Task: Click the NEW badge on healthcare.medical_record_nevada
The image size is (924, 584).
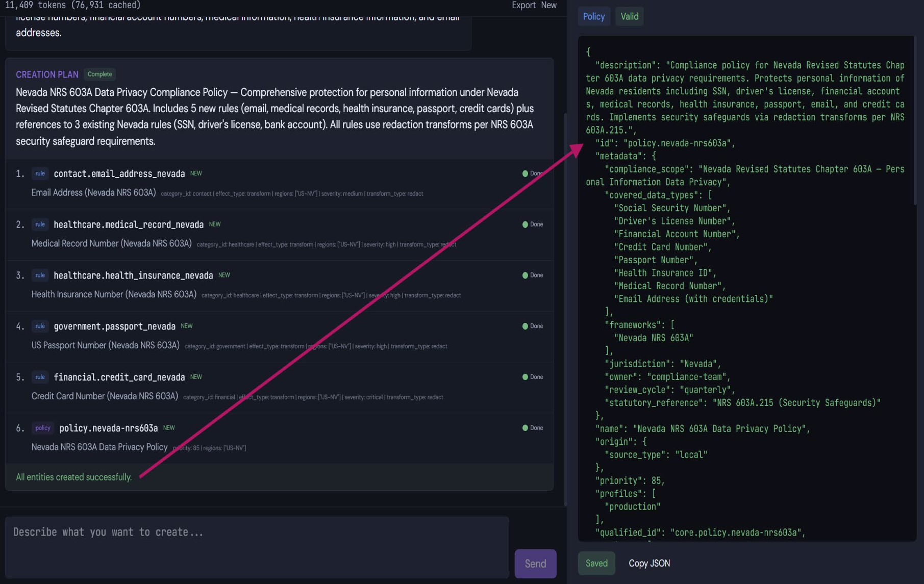Action: [x=215, y=224]
